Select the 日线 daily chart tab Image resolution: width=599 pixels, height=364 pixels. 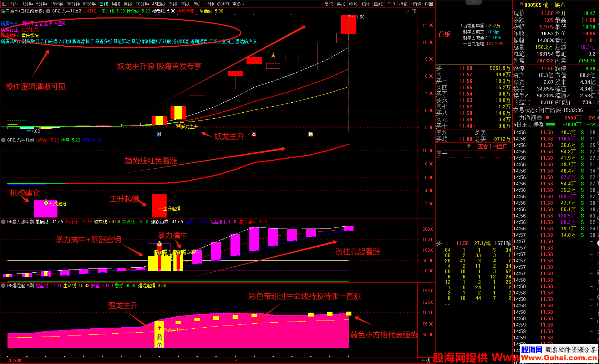pyautogui.click(x=104, y=4)
